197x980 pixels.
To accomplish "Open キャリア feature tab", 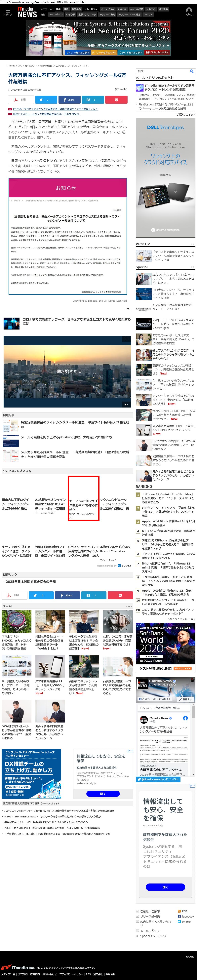I will coord(148,15).
